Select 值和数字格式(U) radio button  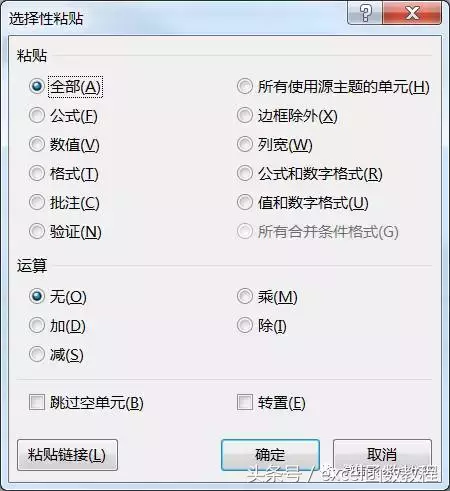(245, 203)
